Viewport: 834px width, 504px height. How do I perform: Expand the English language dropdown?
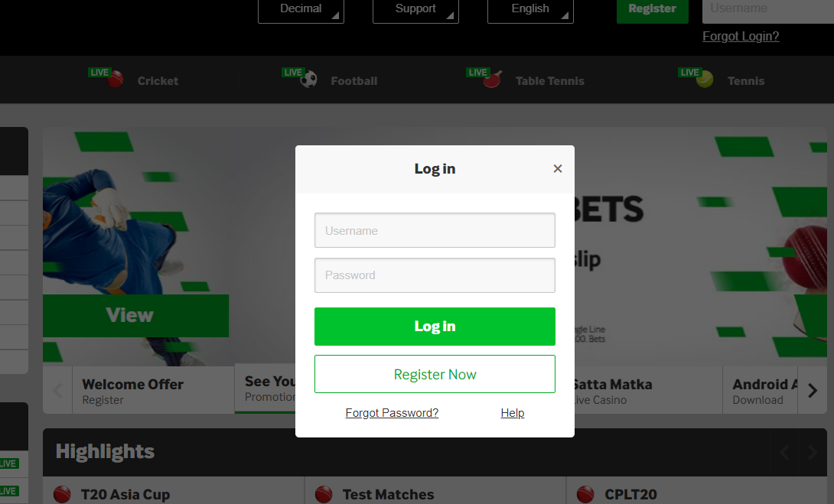click(531, 10)
